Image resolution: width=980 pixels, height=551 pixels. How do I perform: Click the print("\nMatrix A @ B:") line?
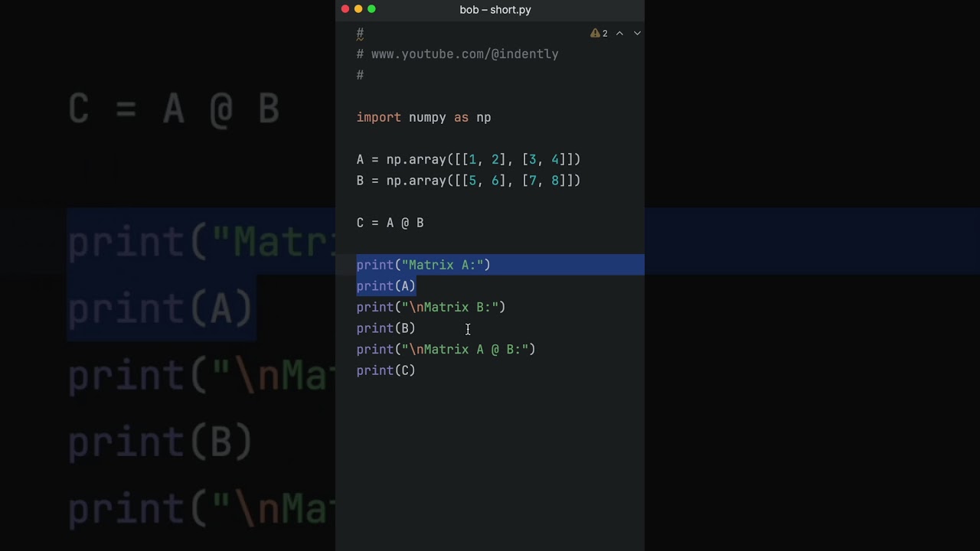point(446,349)
